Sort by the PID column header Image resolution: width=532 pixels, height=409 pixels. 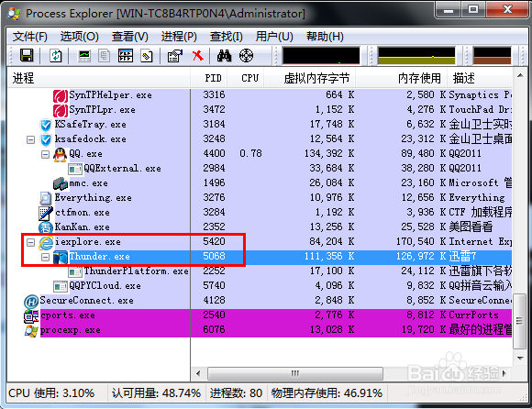(209, 78)
